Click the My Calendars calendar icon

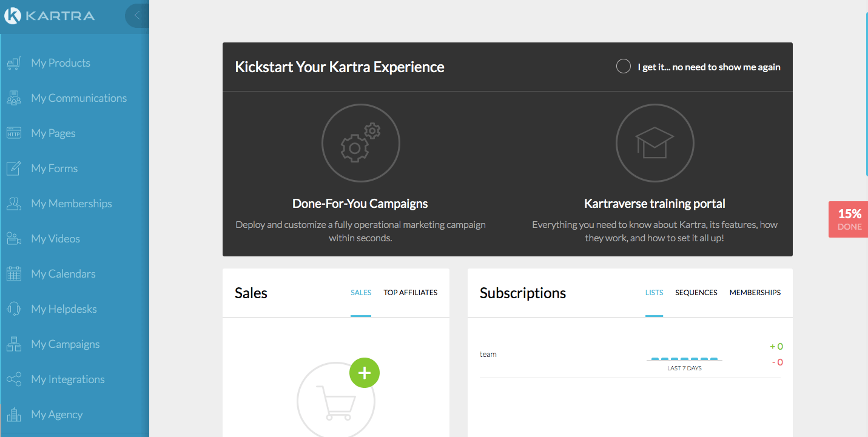(14, 274)
